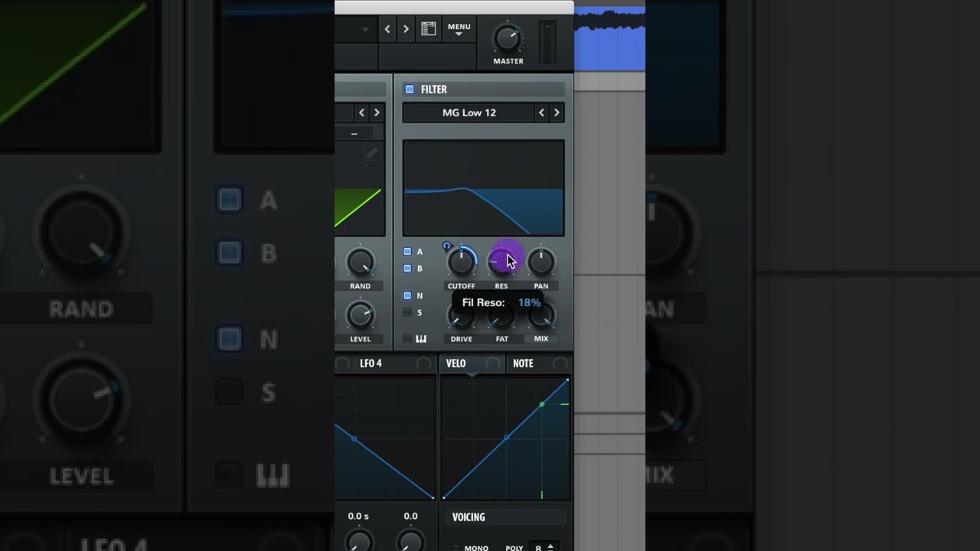Open the MENU dropdown
980x551 pixels.
(459, 29)
